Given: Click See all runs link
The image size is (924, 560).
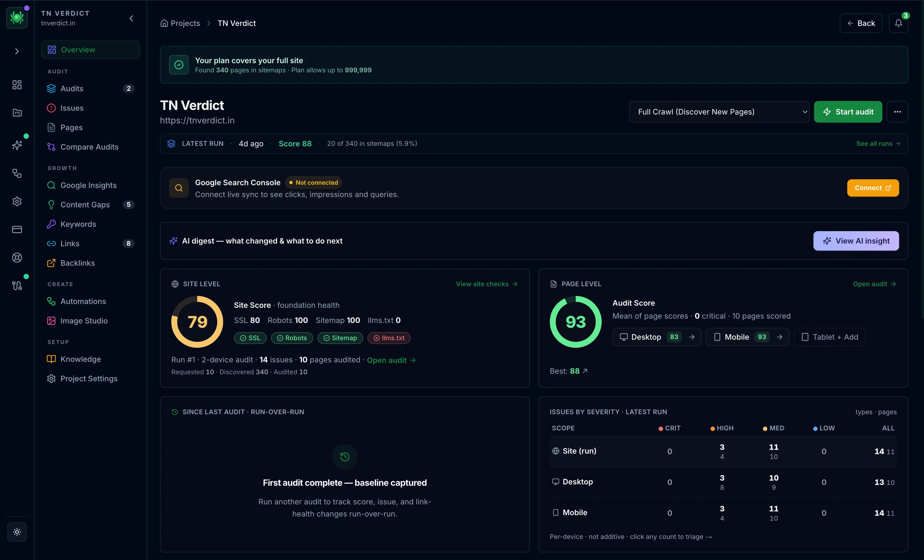Looking at the screenshot, I should coord(878,144).
